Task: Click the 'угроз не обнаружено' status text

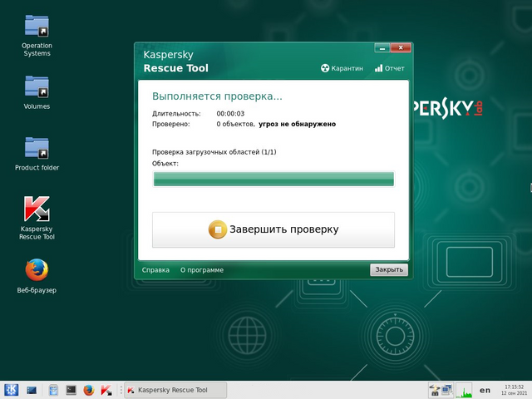Action: tap(298, 124)
